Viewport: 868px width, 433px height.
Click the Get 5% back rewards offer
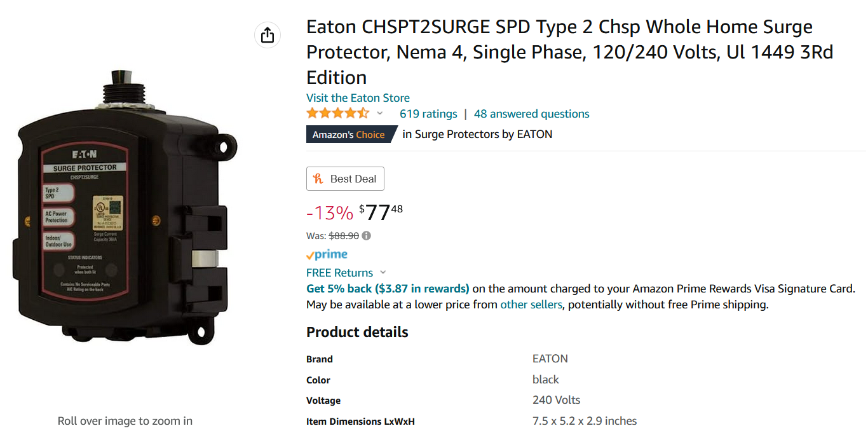click(x=388, y=289)
